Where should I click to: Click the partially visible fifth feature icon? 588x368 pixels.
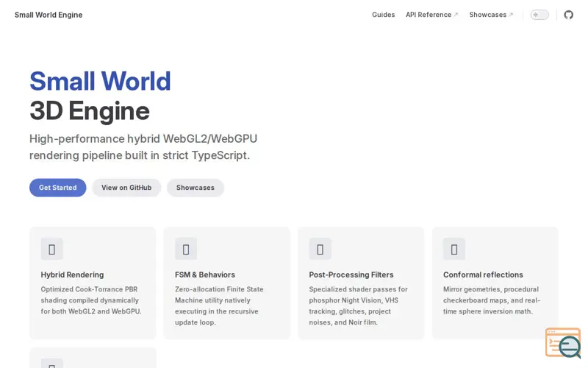pos(51,364)
